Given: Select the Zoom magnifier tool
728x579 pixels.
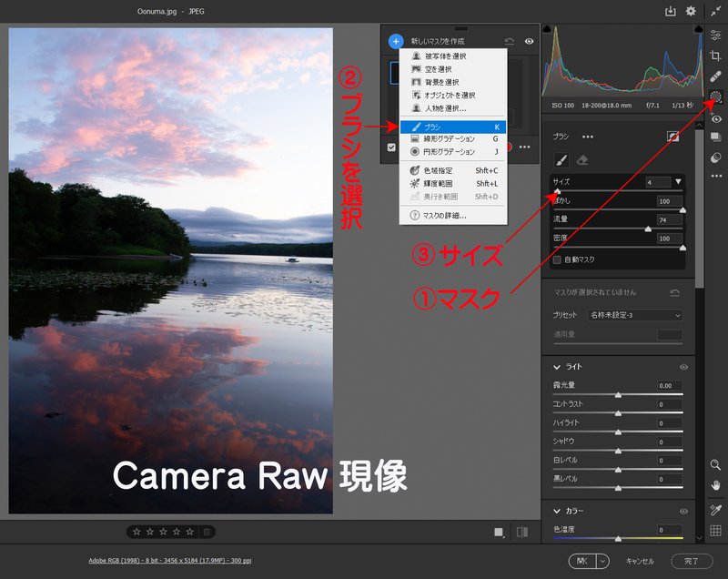Looking at the screenshot, I should pos(715,465).
